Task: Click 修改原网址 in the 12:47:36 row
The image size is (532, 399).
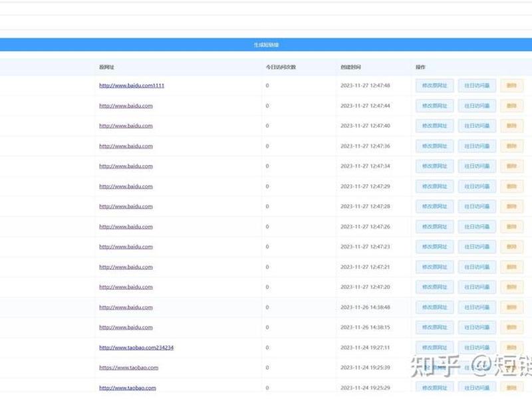Action: 435,146
